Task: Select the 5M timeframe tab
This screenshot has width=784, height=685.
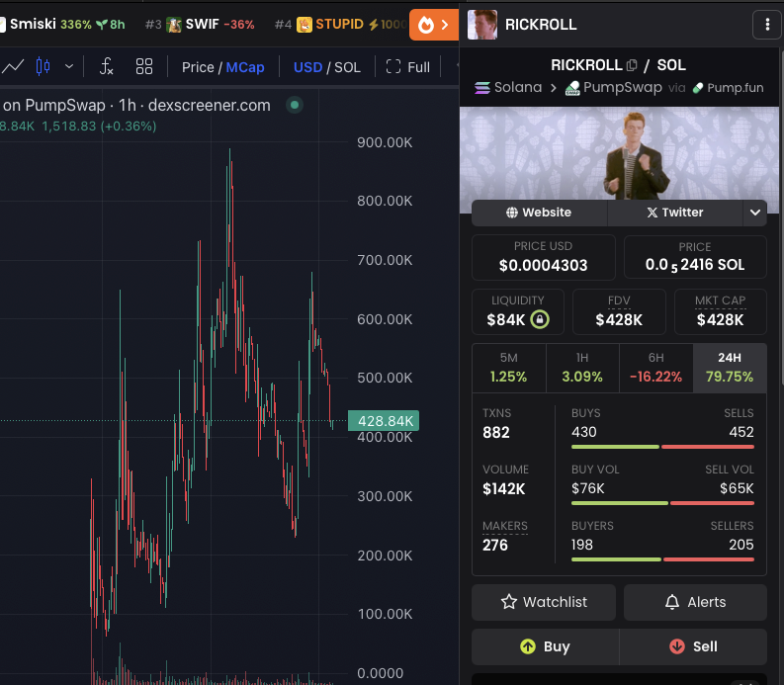Action: 508,368
